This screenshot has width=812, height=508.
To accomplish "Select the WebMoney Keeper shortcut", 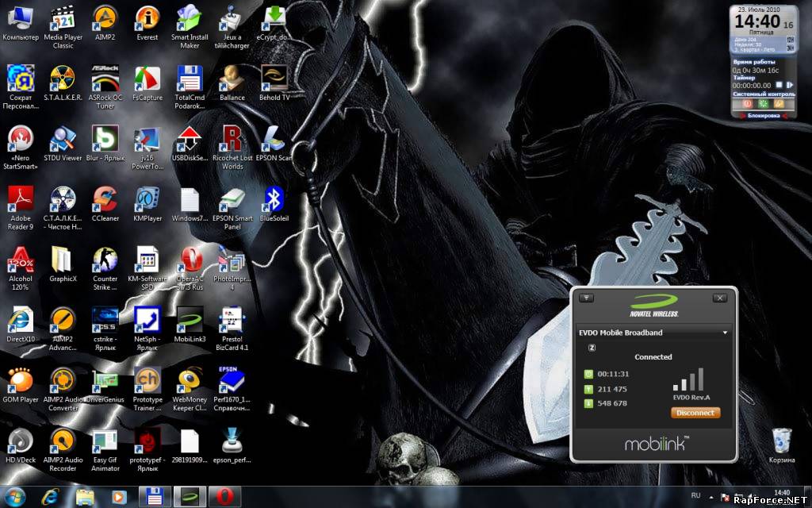I will point(190,389).
